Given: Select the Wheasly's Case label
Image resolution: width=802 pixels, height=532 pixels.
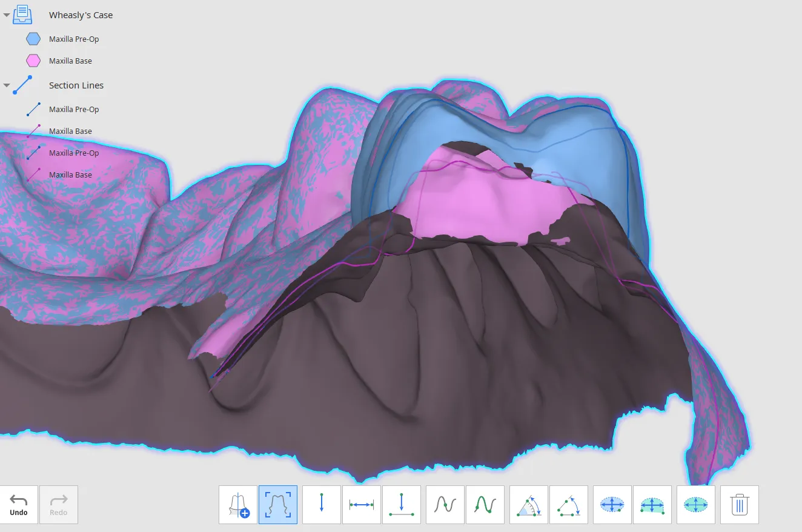Looking at the screenshot, I should [x=81, y=15].
